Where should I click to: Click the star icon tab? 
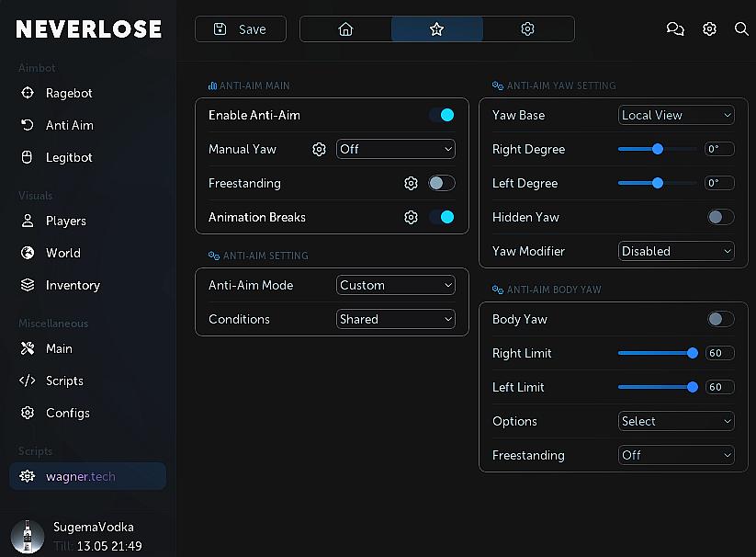[436, 29]
